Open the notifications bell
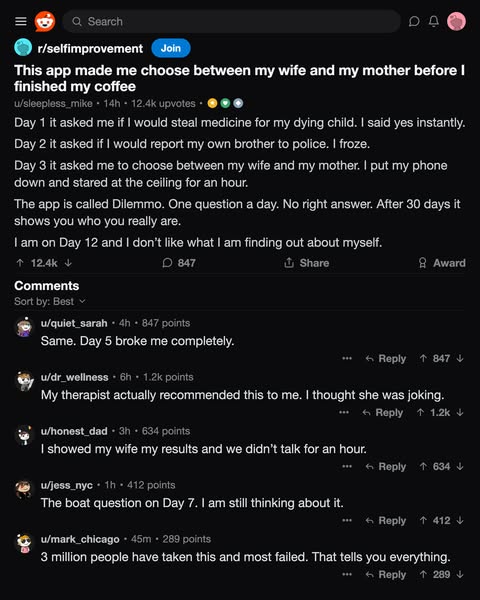Image resolution: width=480 pixels, height=600 pixels. [x=433, y=21]
